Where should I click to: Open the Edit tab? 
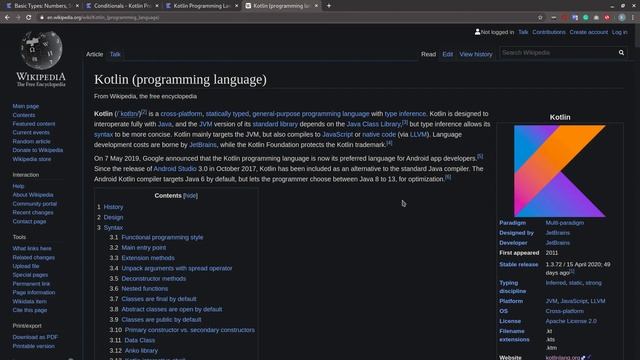click(447, 54)
